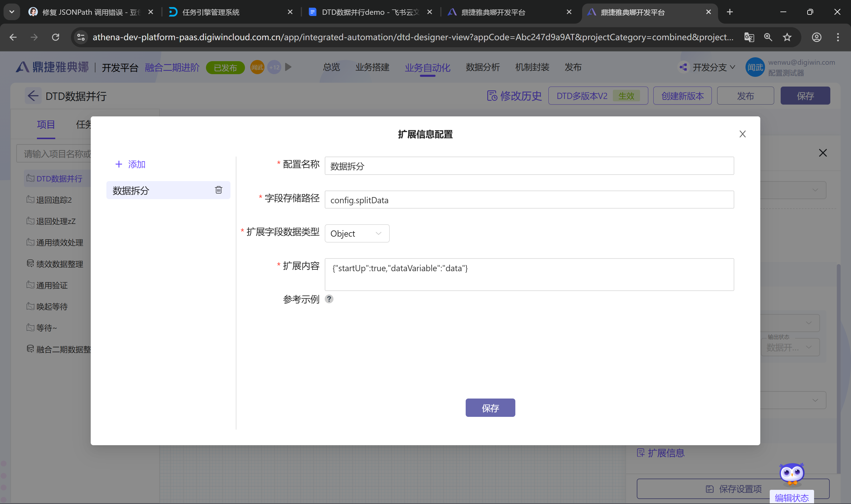Go back using the arrow beside DTD数据并行
The height and width of the screenshot is (504, 851).
click(33, 96)
